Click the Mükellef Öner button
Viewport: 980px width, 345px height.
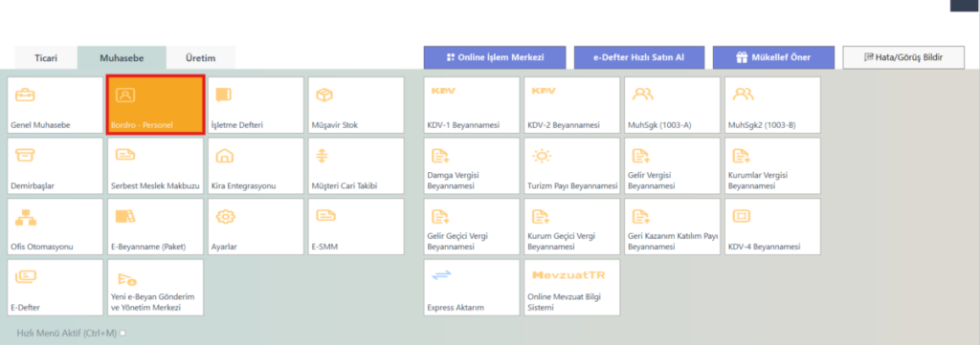(773, 57)
